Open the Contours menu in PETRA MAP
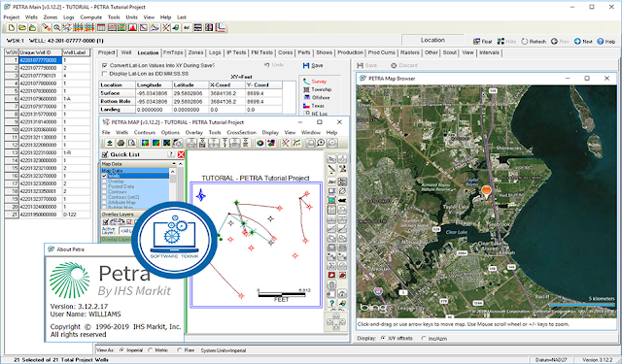The width and height of the screenshot is (622, 364). (145, 132)
